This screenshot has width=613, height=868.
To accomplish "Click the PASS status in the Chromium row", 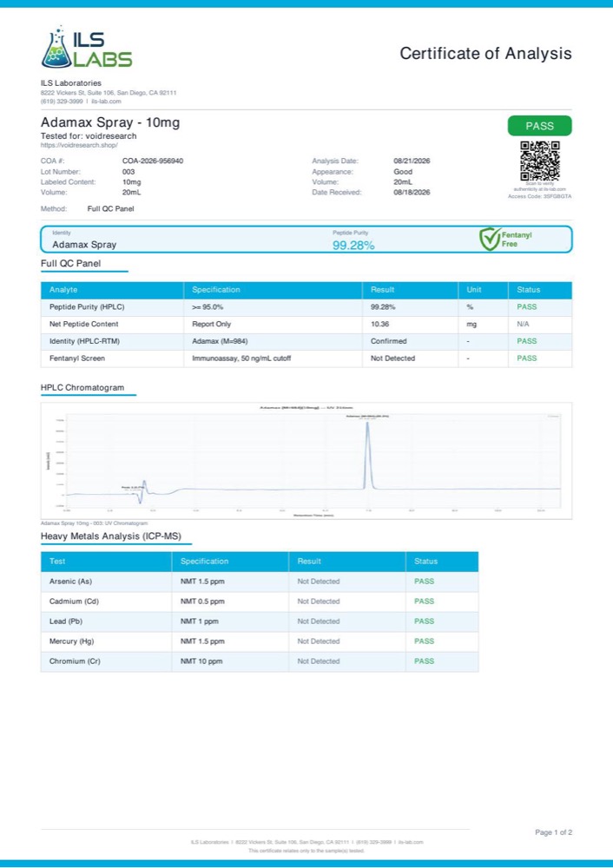I will click(x=425, y=661).
